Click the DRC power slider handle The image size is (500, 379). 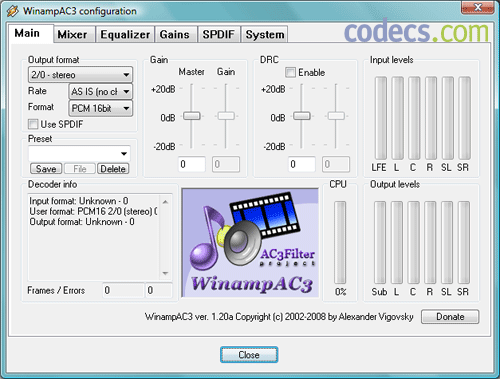(302, 116)
